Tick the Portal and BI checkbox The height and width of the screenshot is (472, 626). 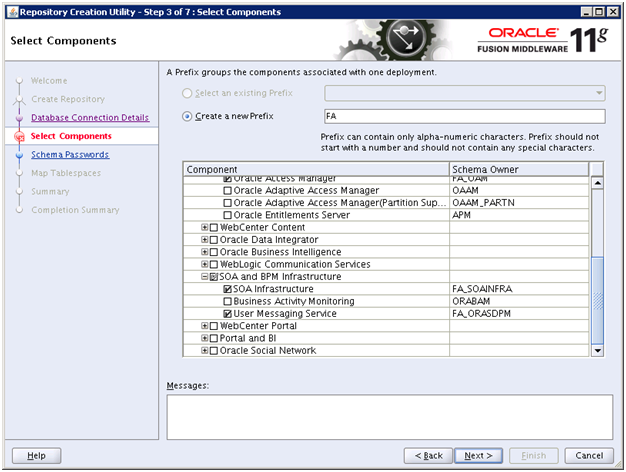pyautogui.click(x=214, y=339)
